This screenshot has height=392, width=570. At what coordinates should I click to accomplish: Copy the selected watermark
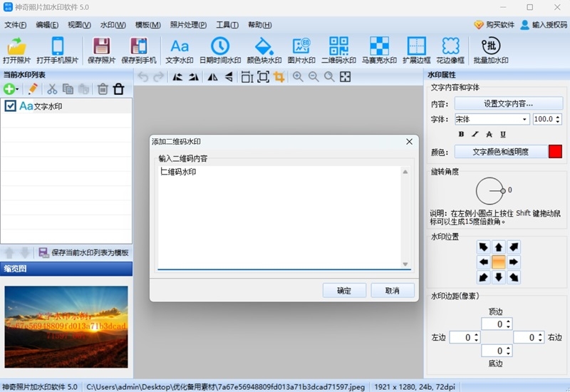[x=68, y=88]
